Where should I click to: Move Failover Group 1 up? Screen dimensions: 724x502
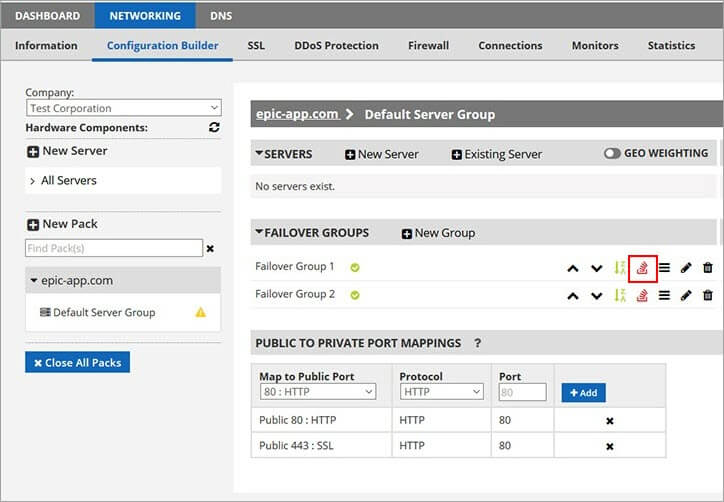click(573, 268)
